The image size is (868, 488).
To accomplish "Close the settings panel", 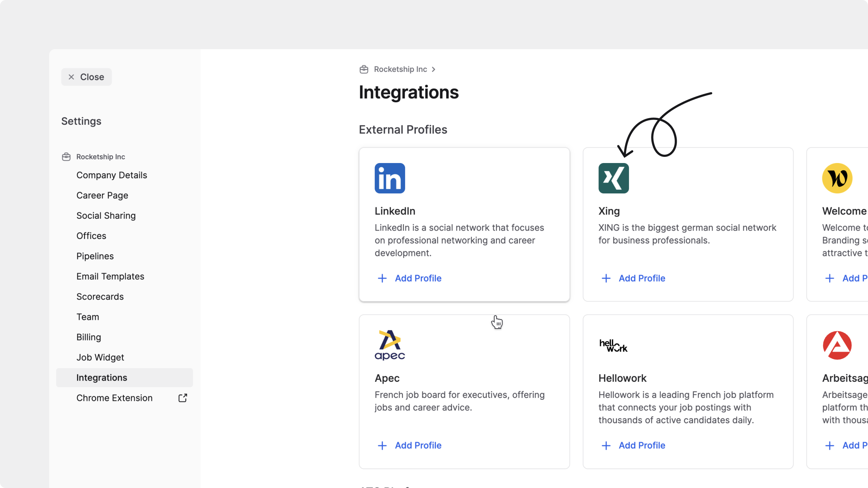I will tap(86, 77).
